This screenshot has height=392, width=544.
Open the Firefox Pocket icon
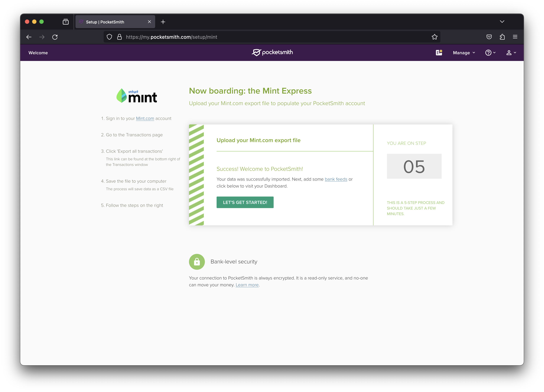point(489,37)
